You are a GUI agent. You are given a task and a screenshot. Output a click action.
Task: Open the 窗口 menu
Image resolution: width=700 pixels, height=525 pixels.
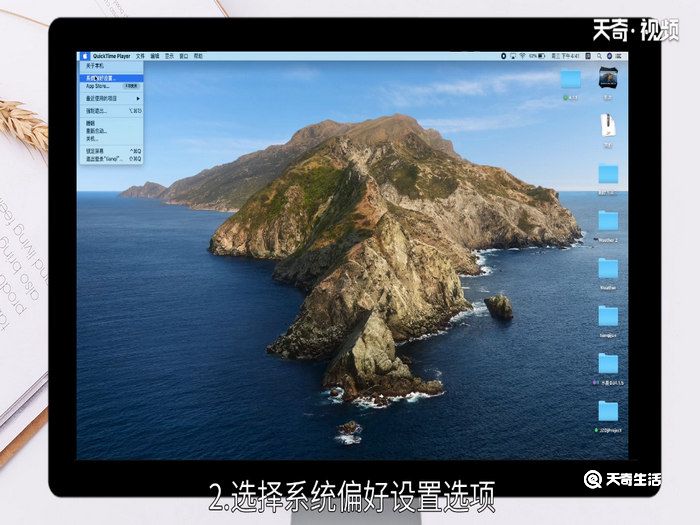(183, 56)
